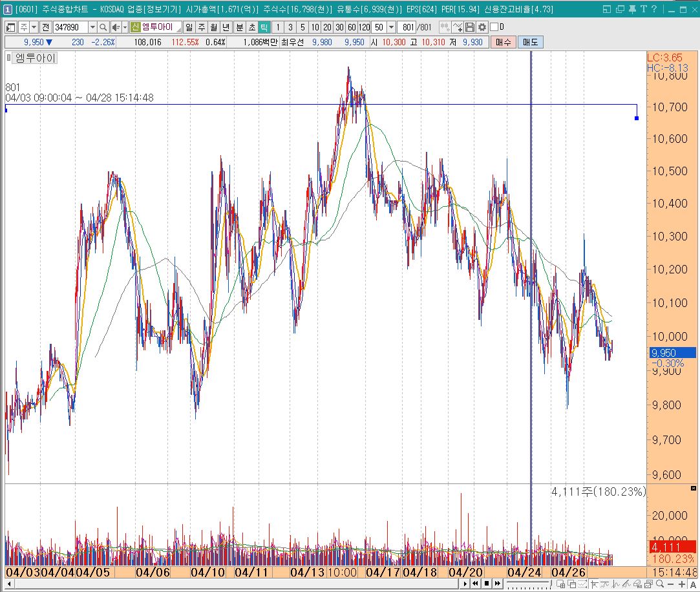The height and width of the screenshot is (592, 700).
Task: Toggle the checkbox labeled D
Action: [x=494, y=27]
